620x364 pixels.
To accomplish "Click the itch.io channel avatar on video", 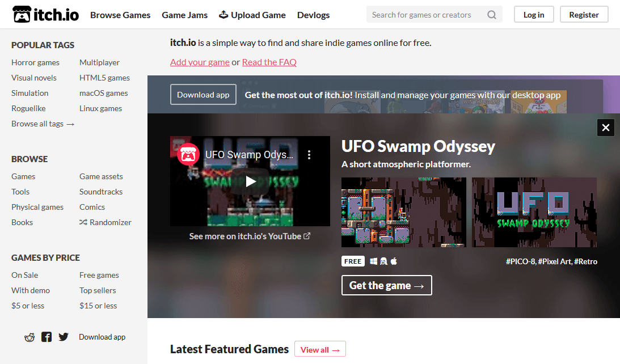I will (x=188, y=155).
